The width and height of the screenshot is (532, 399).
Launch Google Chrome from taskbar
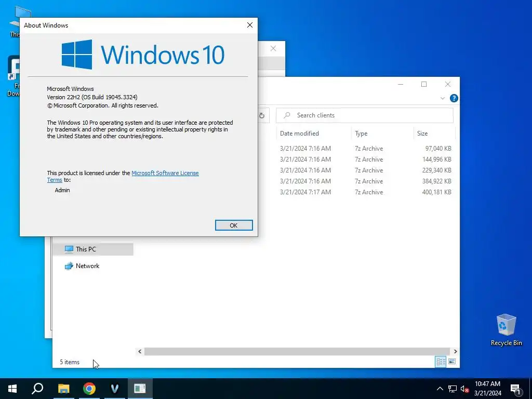pyautogui.click(x=89, y=389)
